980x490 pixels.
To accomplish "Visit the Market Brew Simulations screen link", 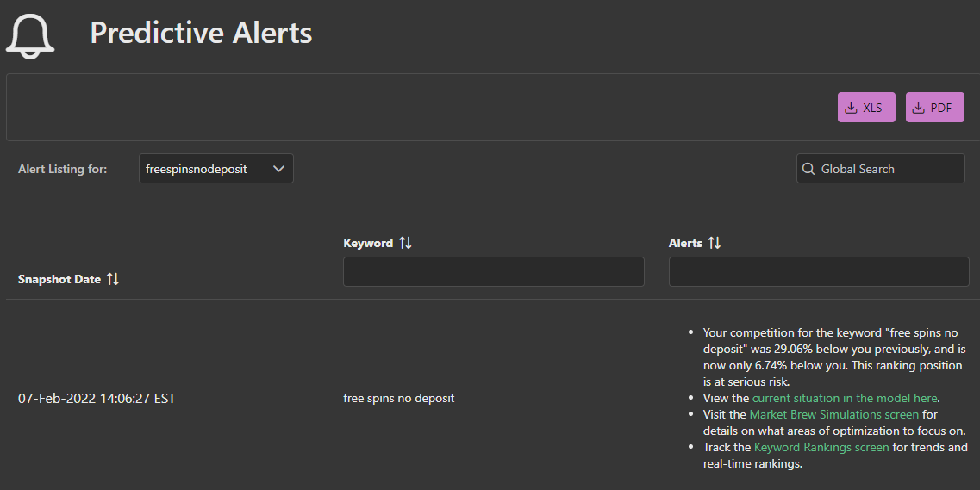I will coord(833,414).
